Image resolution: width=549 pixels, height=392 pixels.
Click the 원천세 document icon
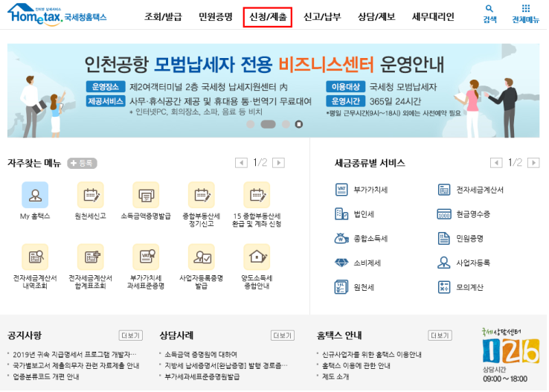coord(341,287)
